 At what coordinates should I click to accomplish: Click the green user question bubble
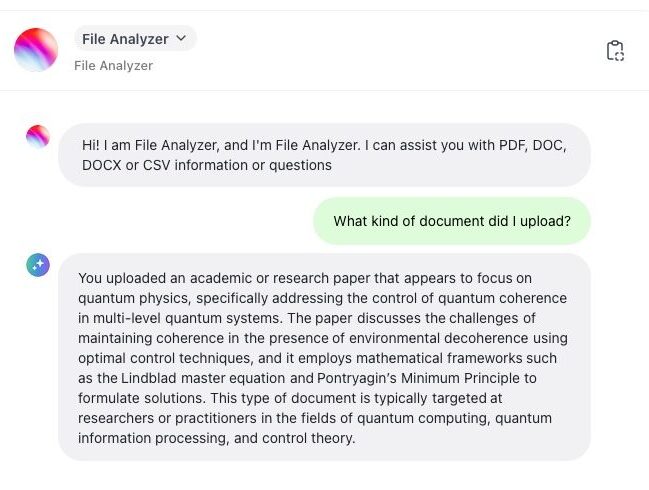[452, 221]
